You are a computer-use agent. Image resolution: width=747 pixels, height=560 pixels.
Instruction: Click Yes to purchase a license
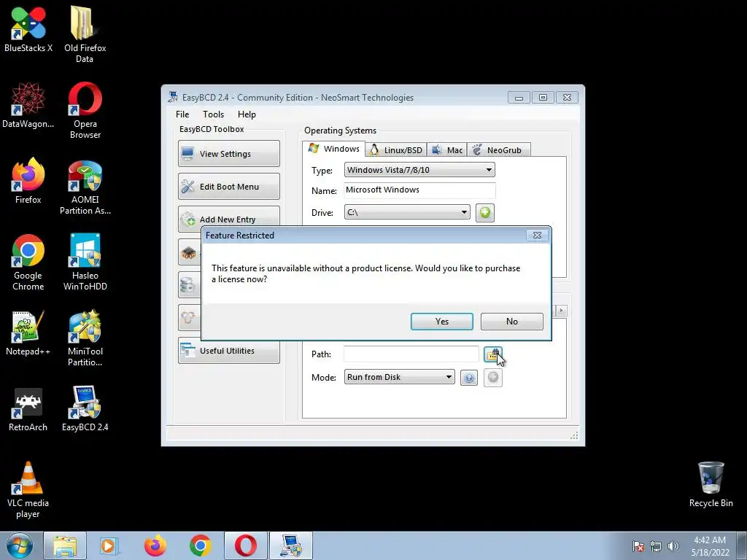pyautogui.click(x=441, y=322)
